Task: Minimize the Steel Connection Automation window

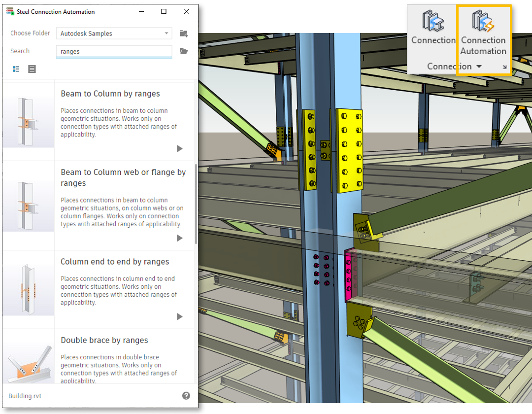Action: point(141,11)
